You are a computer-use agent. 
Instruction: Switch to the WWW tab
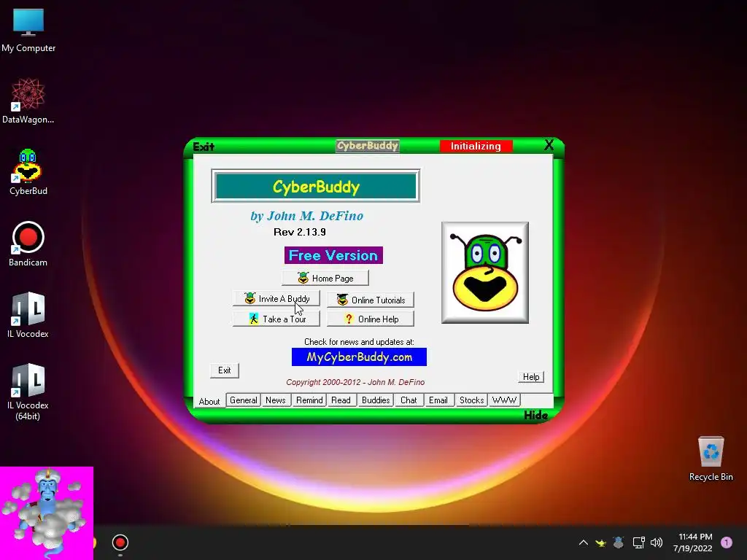click(x=504, y=400)
